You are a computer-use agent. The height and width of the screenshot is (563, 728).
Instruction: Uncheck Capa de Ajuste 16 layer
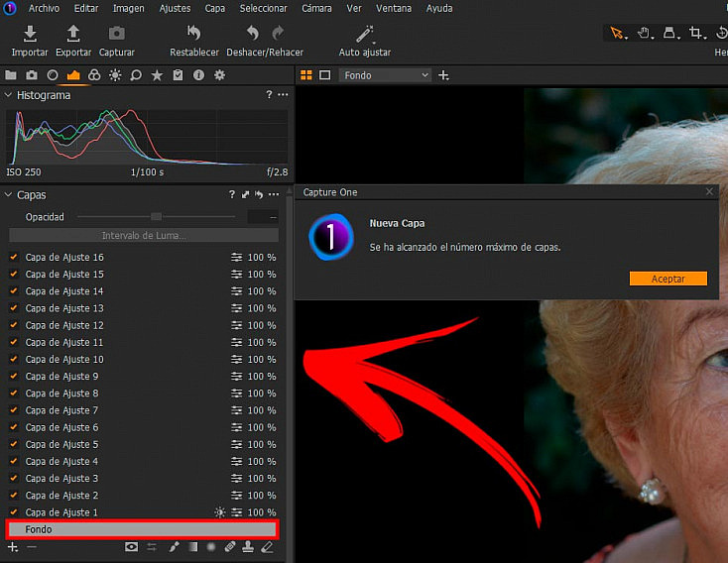tap(14, 257)
